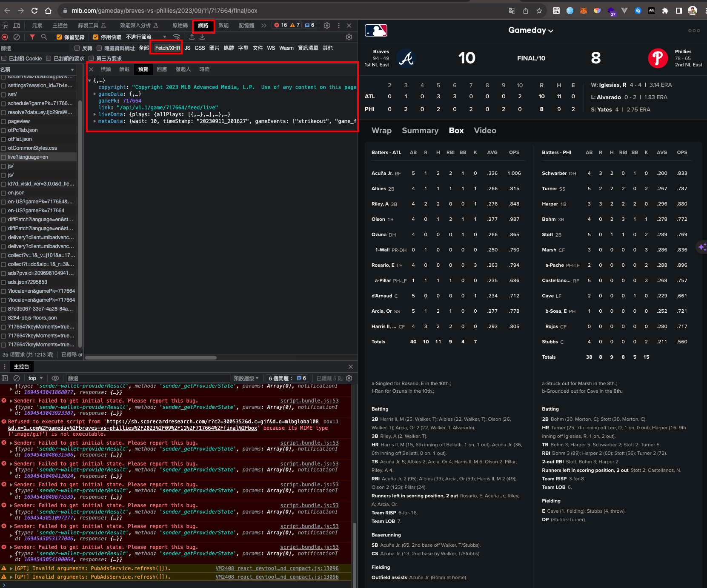
Task: Select the live?language=en request row
Action: [38, 157]
